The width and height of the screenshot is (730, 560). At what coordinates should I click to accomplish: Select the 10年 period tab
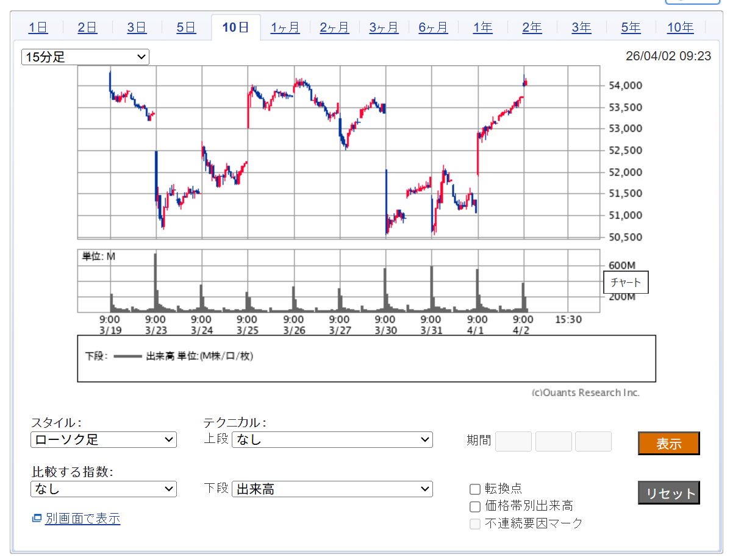680,27
